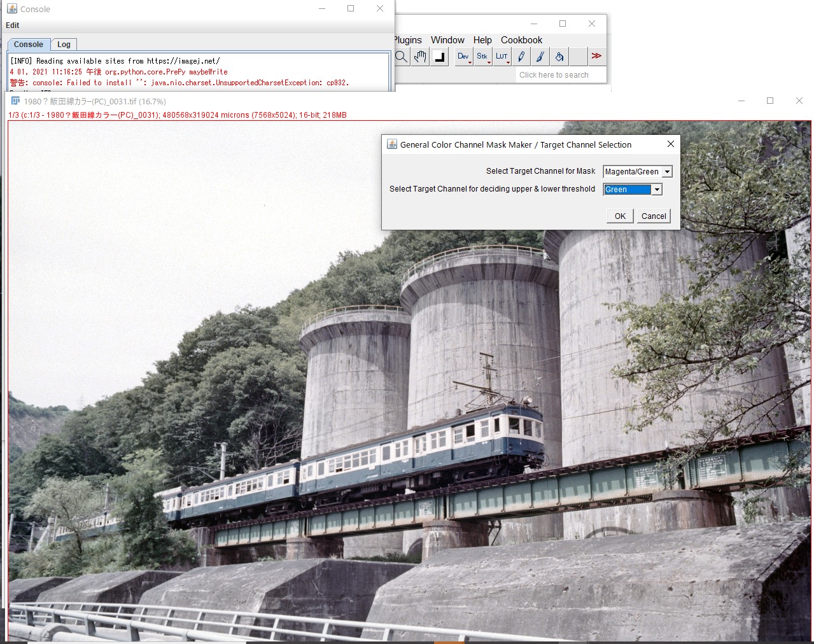Click the image window title icon

click(15, 101)
